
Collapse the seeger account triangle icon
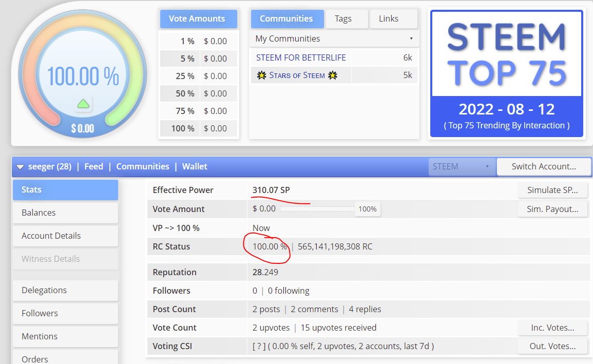20,167
